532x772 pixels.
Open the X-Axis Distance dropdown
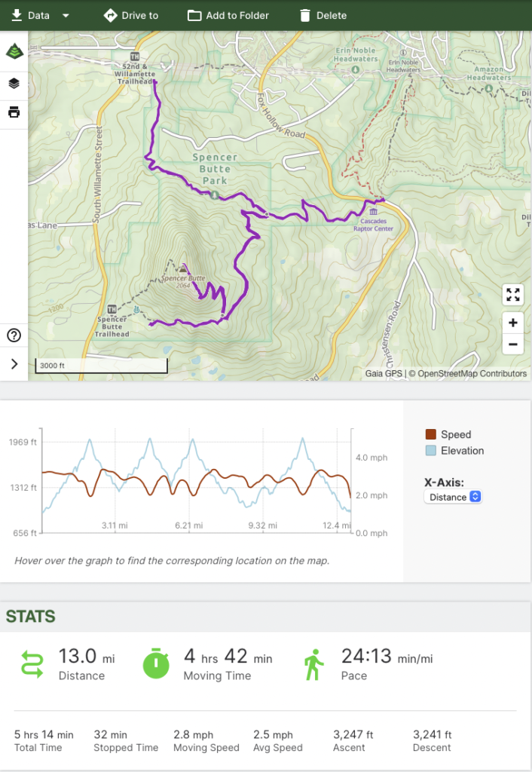coord(453,497)
